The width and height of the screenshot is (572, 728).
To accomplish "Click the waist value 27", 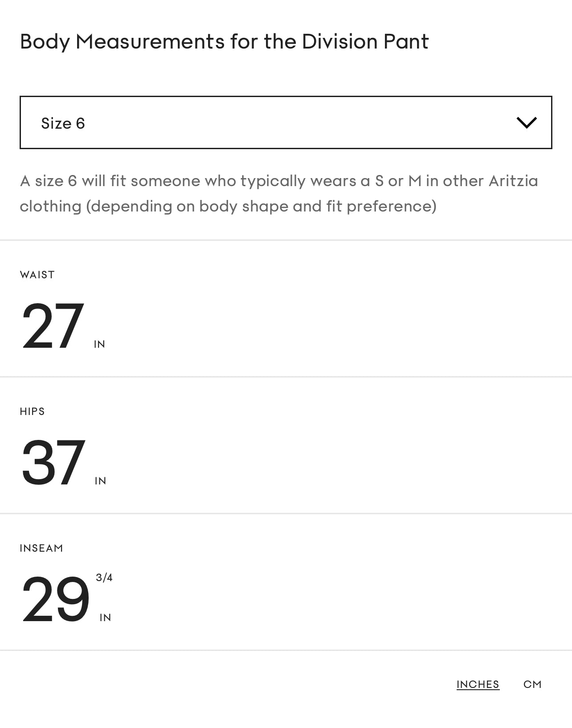I will [53, 326].
